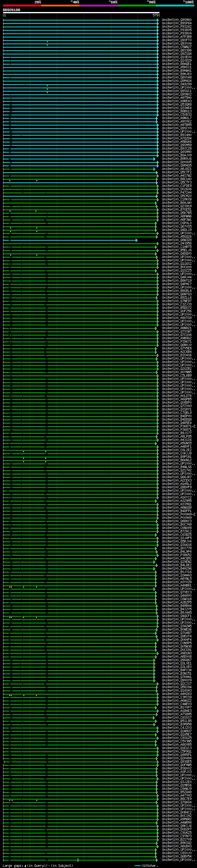Select the UniRef100_O43956 label
197x868 pixels.
point(176,243)
